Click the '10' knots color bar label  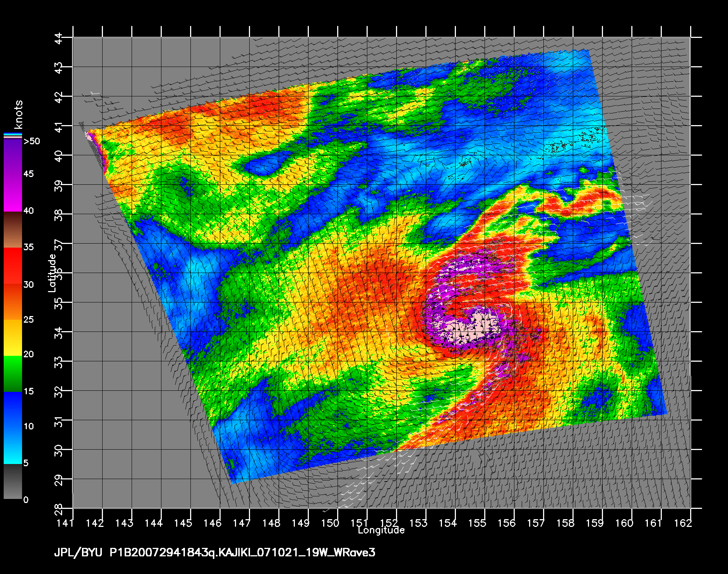coord(29,426)
